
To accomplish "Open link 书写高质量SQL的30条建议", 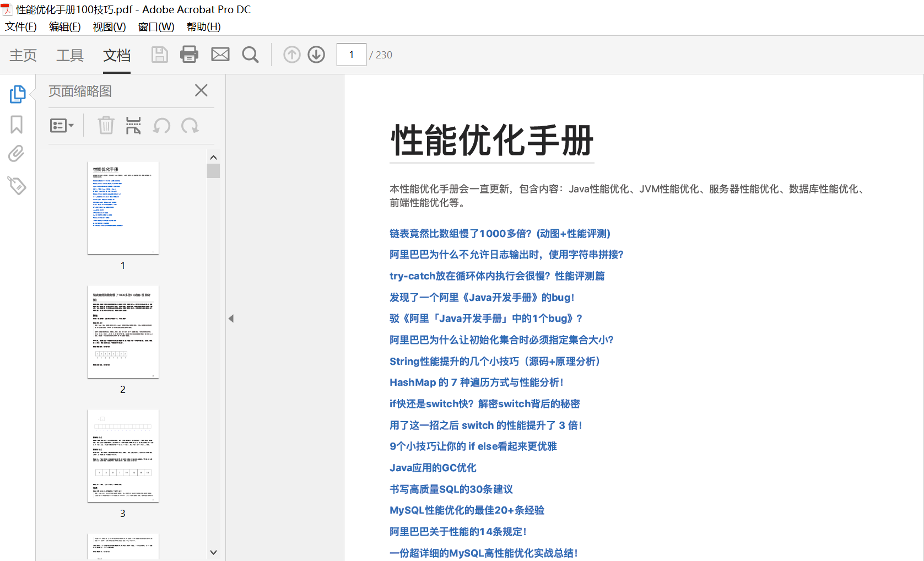I will click(x=451, y=489).
